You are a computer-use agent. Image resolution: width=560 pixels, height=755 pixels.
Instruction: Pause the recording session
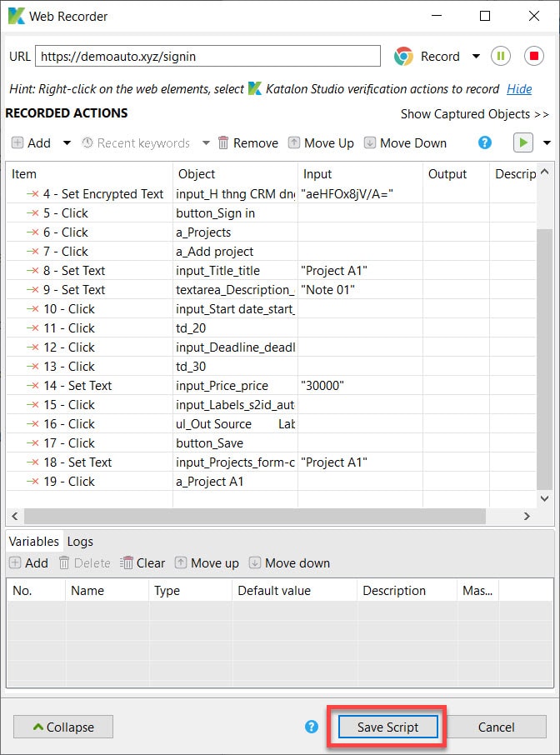(x=501, y=57)
